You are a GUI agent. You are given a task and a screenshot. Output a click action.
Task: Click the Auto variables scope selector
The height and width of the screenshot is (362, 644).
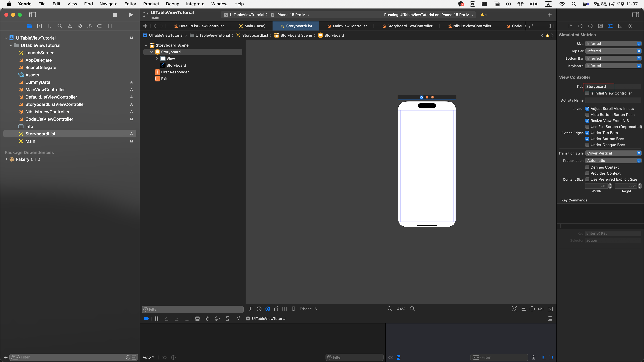[x=148, y=357]
